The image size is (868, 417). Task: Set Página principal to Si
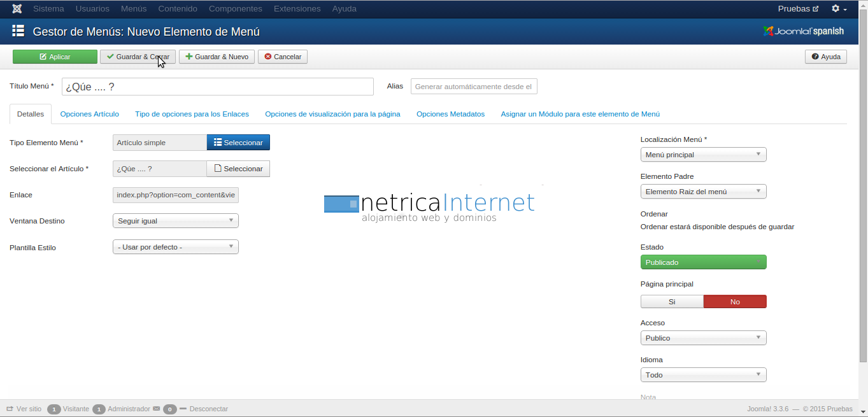[672, 302]
